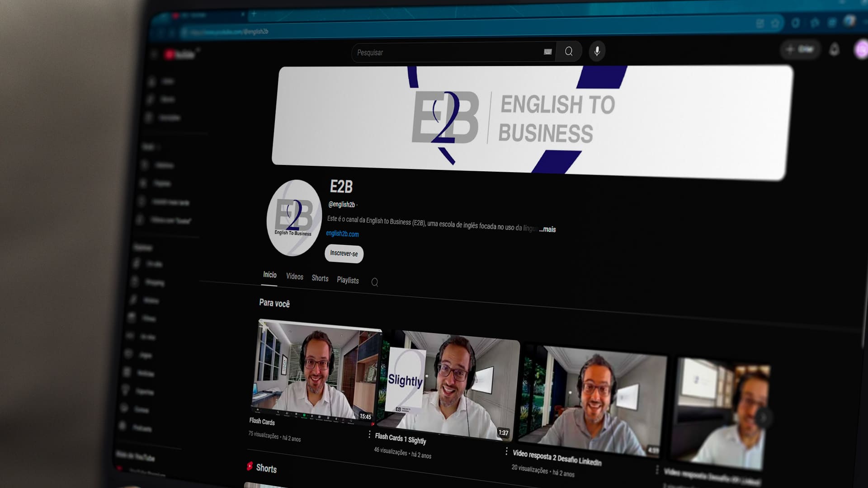The image size is (868, 488).
Task: Click the English To Business banner
Action: pos(532,122)
